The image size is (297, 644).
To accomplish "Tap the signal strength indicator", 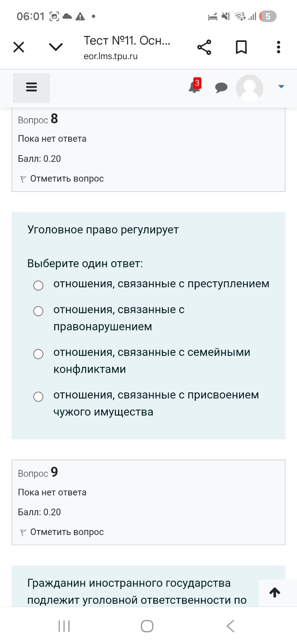I will (x=253, y=16).
